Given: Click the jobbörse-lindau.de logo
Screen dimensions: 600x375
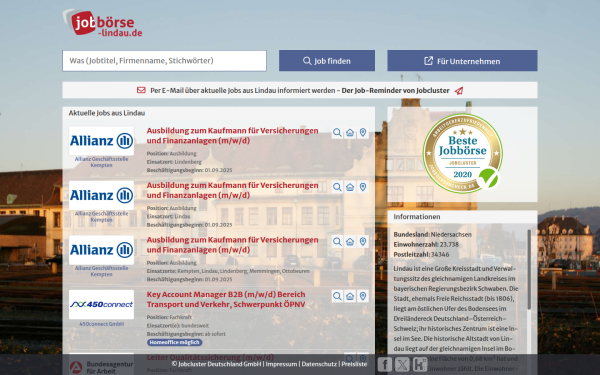Looking at the screenshot, I should pos(103,23).
